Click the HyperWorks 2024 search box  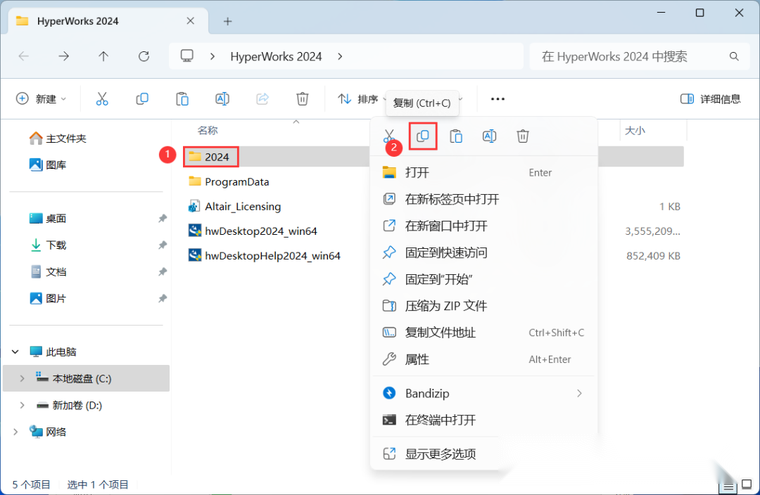(x=640, y=57)
